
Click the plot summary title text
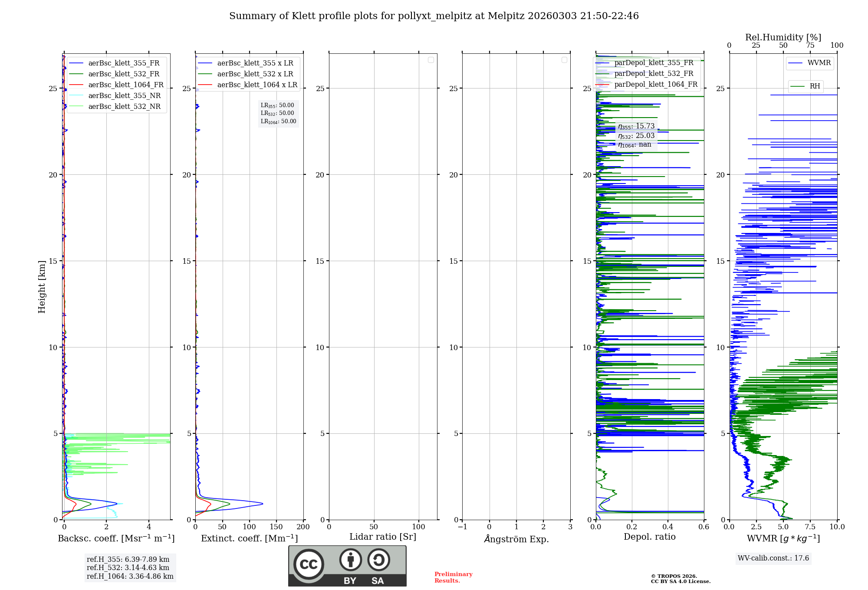pos(434,16)
